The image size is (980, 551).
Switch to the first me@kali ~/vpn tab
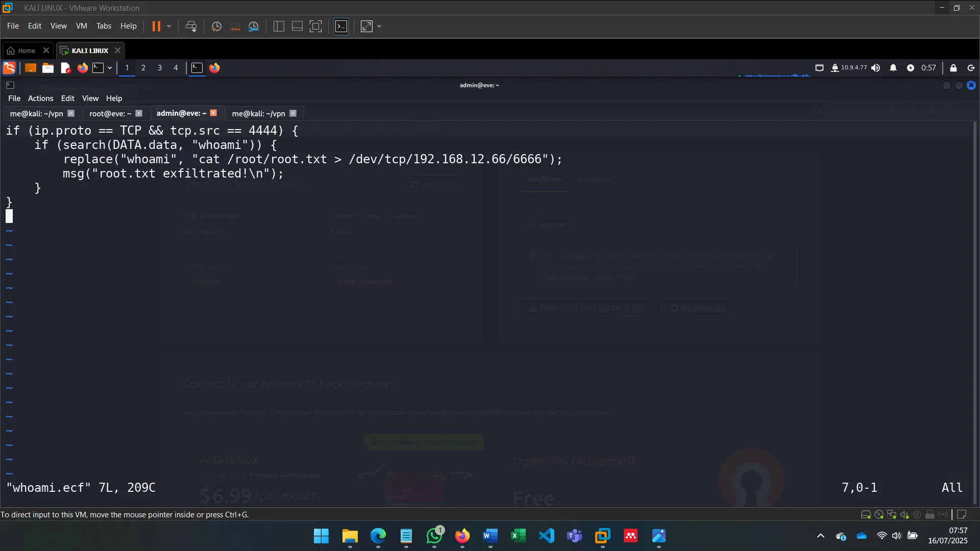[x=36, y=113]
